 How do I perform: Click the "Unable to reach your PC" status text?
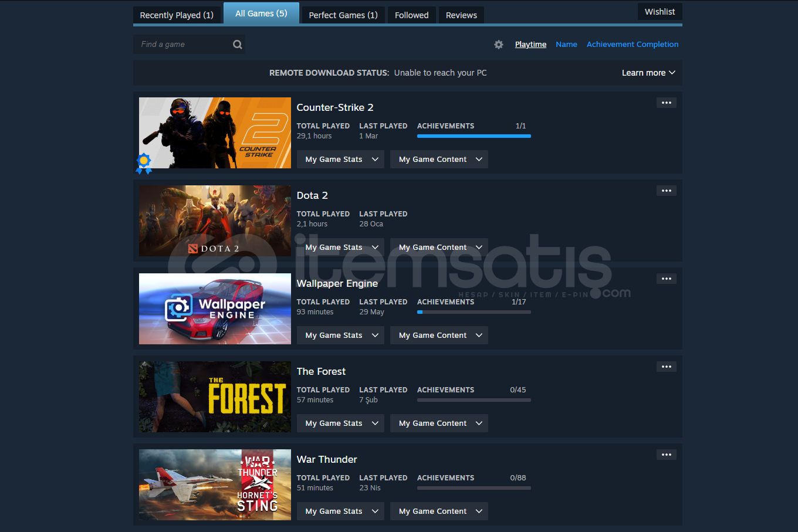point(440,73)
